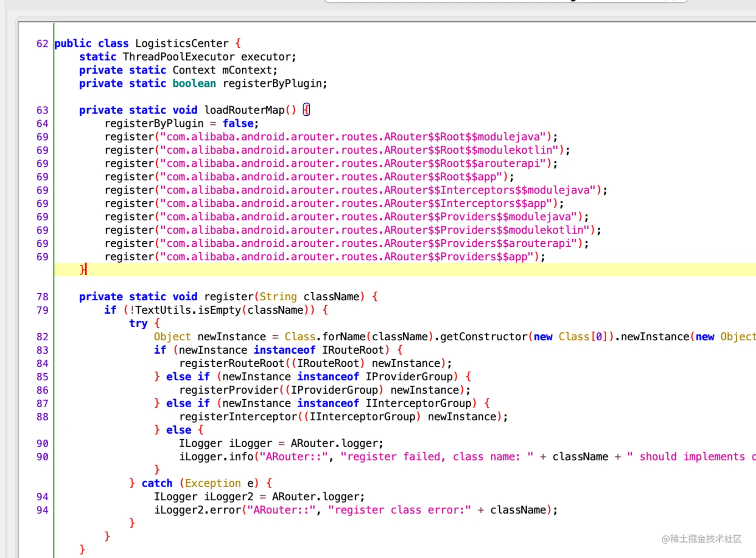Click the ARouter$$Providers$$app register call
Screen dimensions: 756x558
[325, 257]
